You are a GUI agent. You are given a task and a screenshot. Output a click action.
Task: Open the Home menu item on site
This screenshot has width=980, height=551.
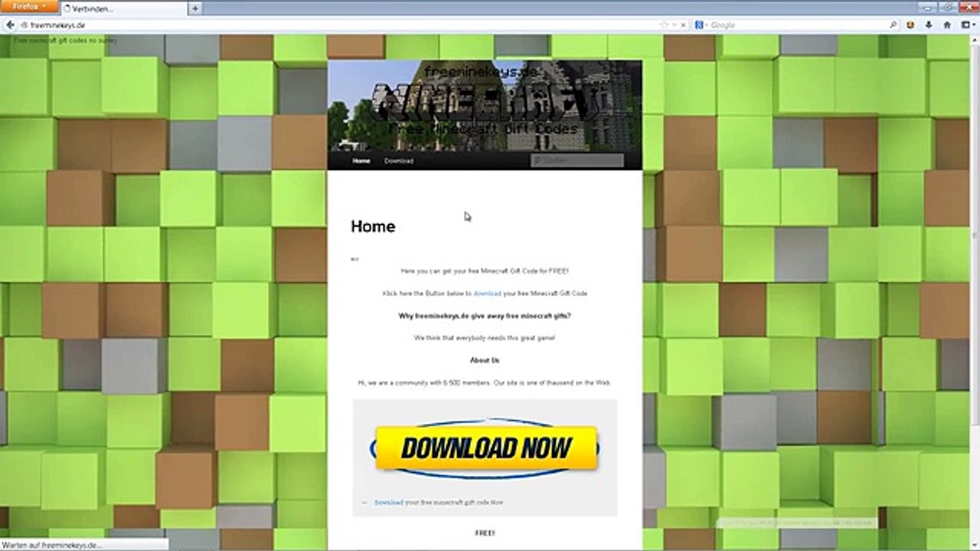(361, 161)
